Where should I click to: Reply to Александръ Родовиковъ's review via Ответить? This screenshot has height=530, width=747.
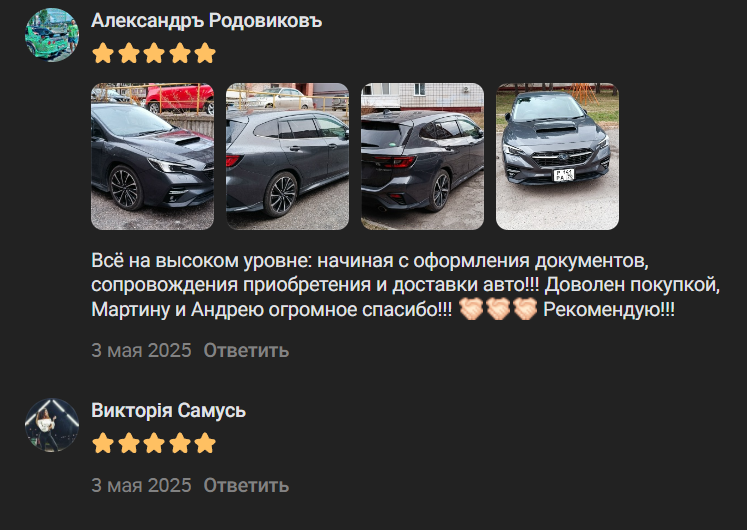pos(246,350)
